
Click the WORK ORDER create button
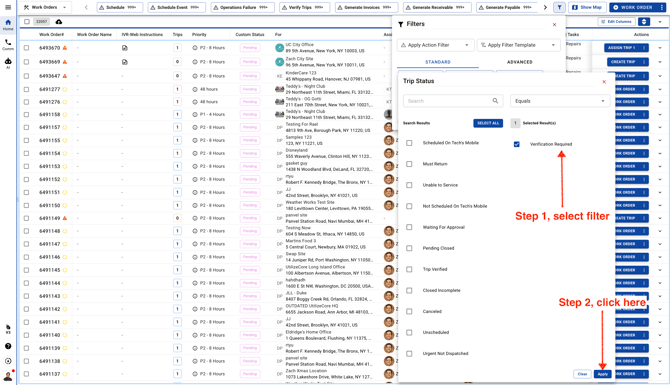(634, 7)
